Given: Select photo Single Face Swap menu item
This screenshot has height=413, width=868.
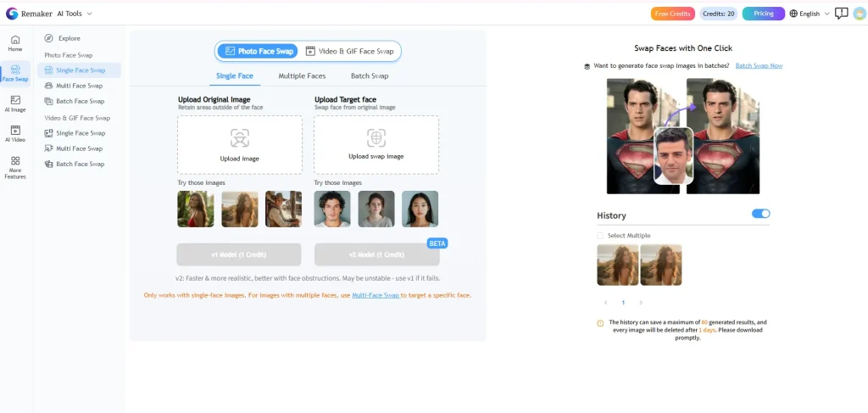Looking at the screenshot, I should 79,70.
